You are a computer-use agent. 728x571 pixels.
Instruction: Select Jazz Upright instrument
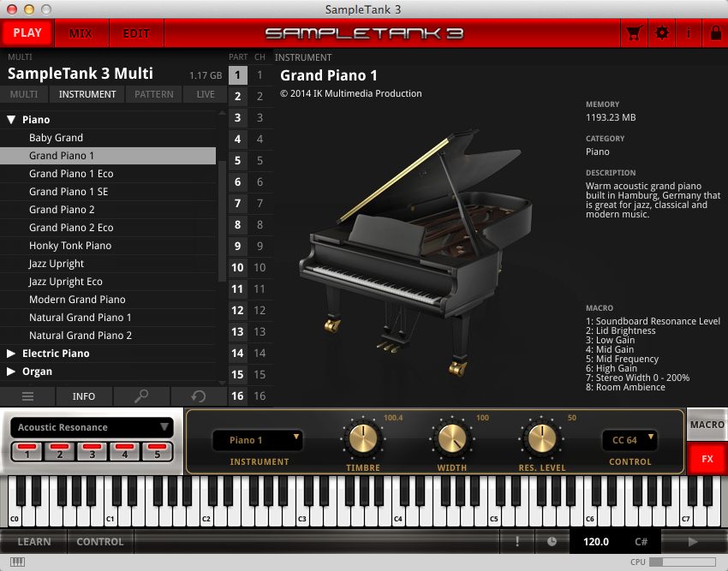[x=108, y=264]
